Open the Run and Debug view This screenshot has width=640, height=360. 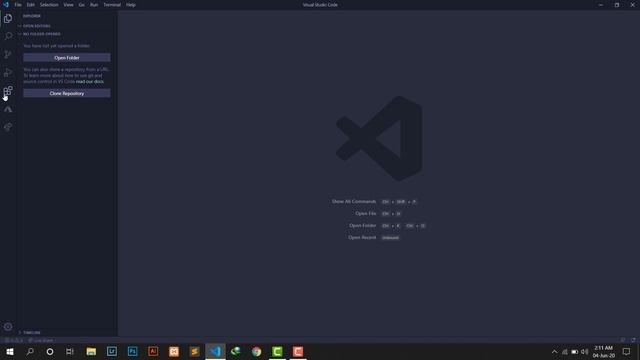[8, 73]
